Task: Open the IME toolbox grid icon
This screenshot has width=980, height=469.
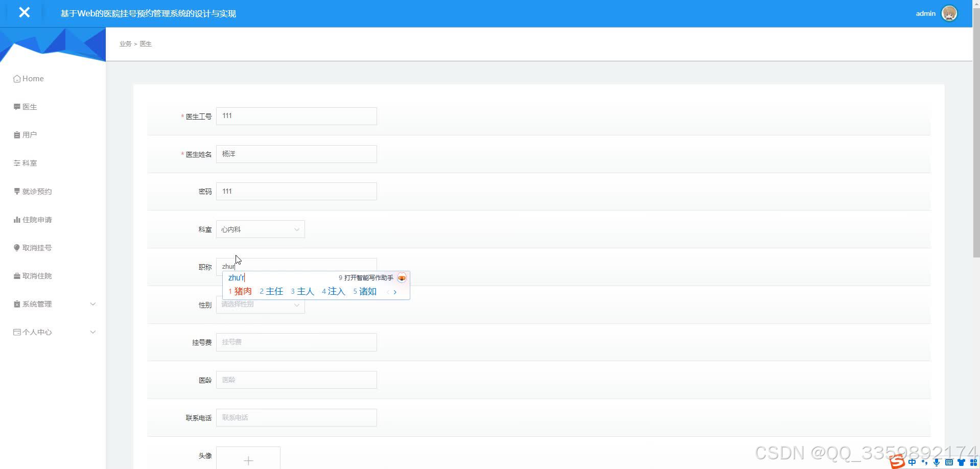Action: pos(973,462)
